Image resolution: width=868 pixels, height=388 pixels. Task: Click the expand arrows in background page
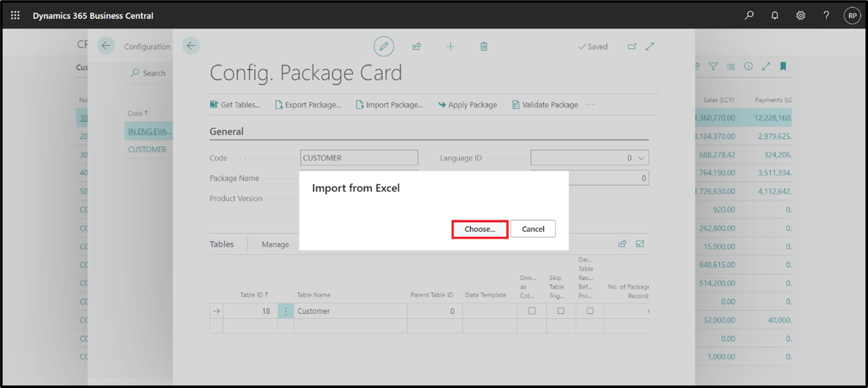point(766,66)
